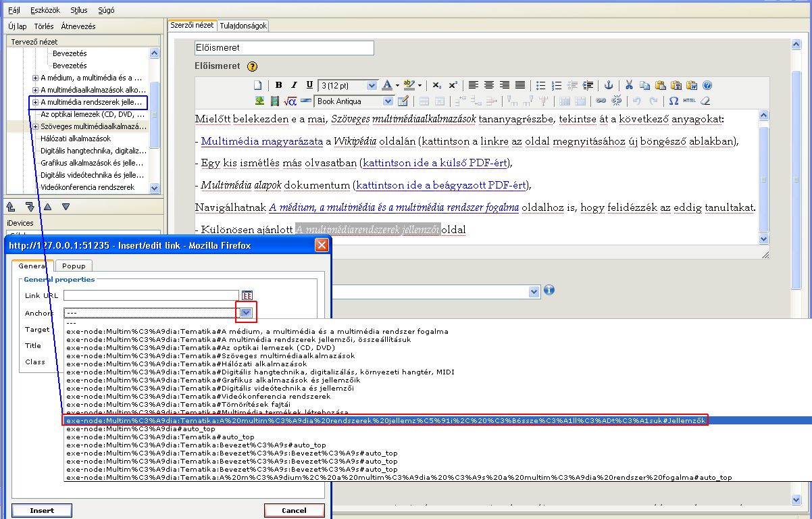The height and width of the screenshot is (519, 812).
Task: Insert a numbered list
Action: [557, 86]
